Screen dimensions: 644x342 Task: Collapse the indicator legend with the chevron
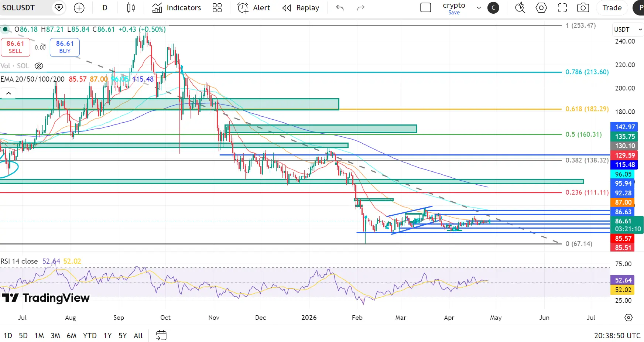tap(8, 93)
